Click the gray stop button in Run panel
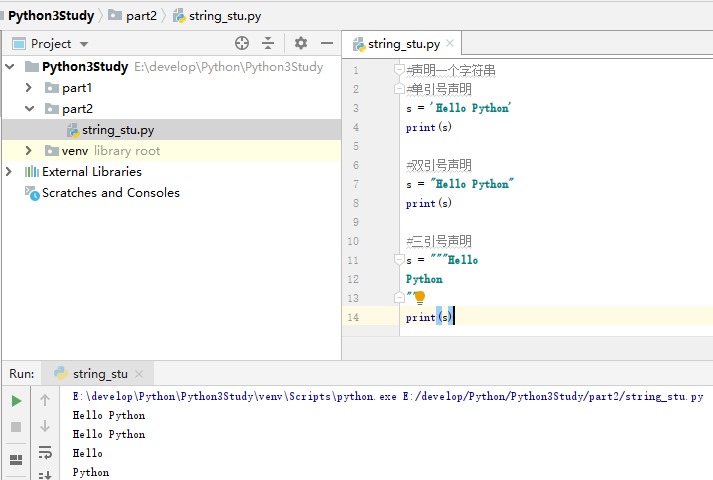 pyautogui.click(x=16, y=426)
